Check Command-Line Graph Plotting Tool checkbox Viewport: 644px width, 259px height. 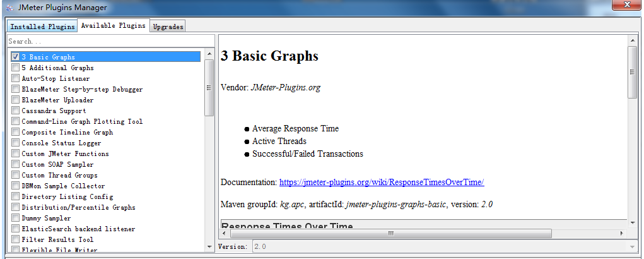click(x=15, y=121)
